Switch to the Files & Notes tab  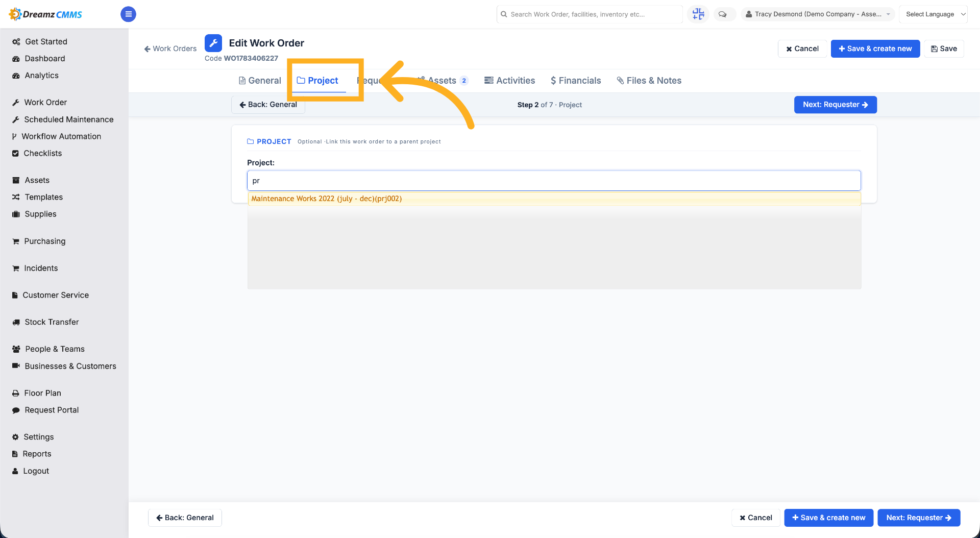click(649, 81)
